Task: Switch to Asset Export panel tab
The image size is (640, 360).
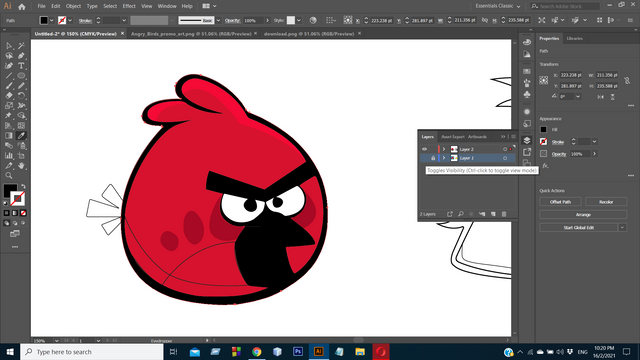Action: point(453,137)
